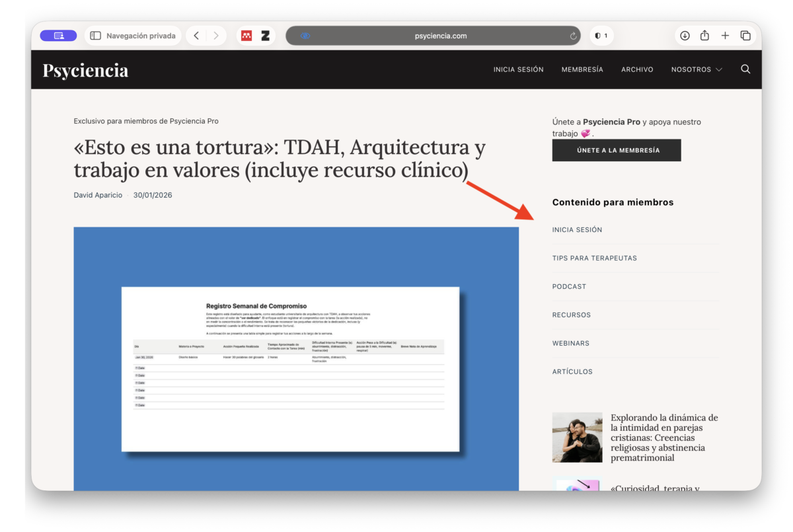Go to ARCHIVO in the navigation bar
Screen dimensions: 793x532
click(637, 69)
